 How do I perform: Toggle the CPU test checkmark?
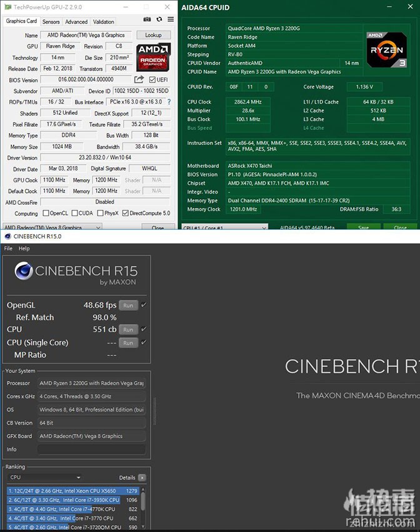point(144,329)
